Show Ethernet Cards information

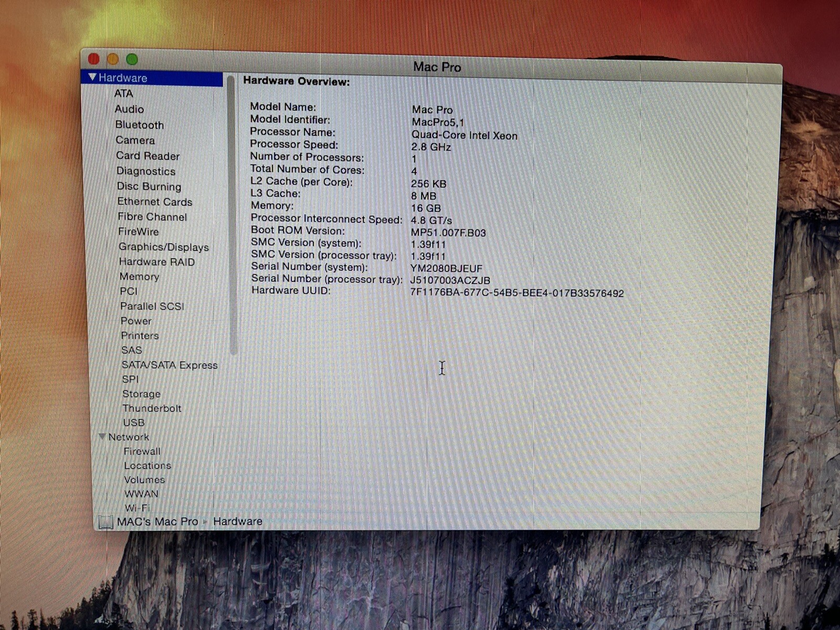click(x=155, y=202)
